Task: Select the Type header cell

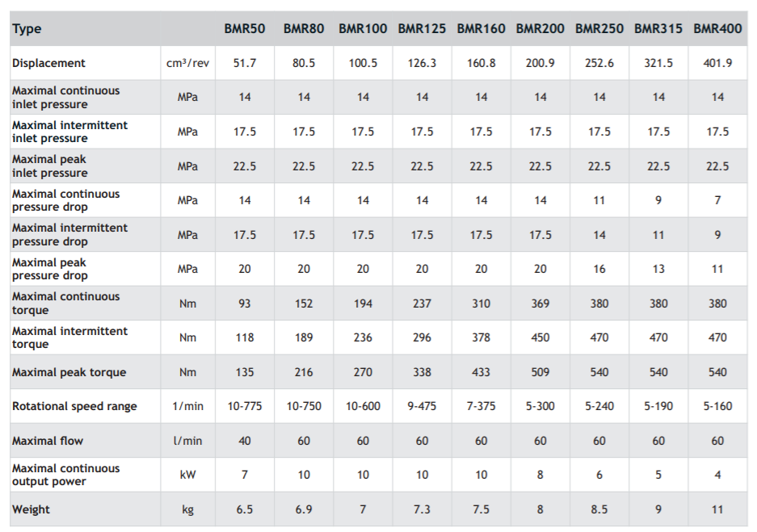Action: [27, 29]
